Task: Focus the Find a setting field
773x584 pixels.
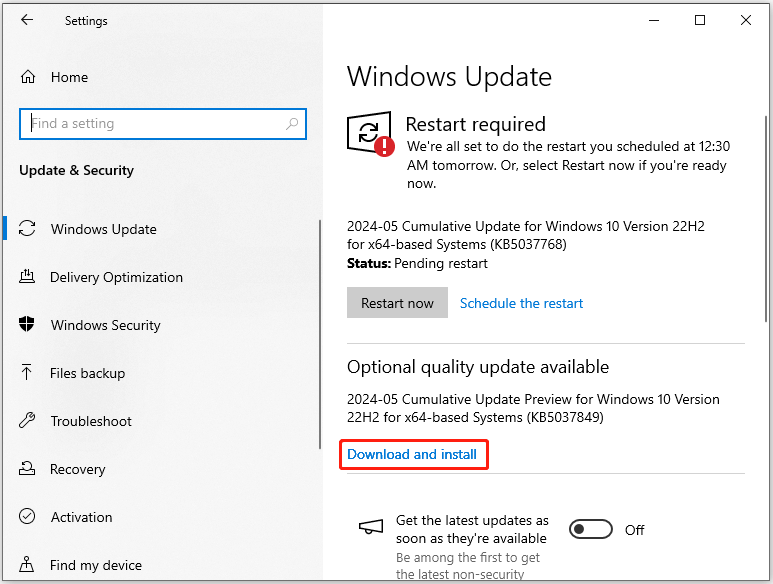Action: pyautogui.click(x=163, y=124)
